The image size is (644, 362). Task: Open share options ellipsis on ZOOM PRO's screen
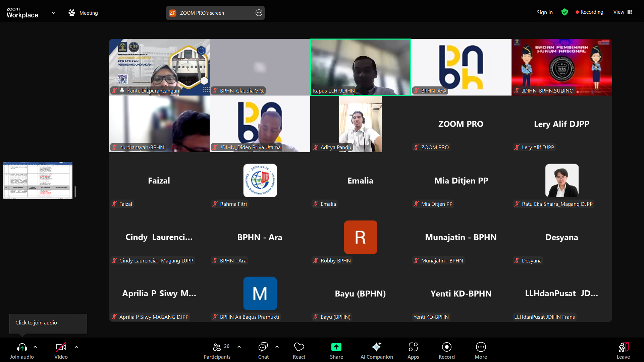tap(259, 13)
